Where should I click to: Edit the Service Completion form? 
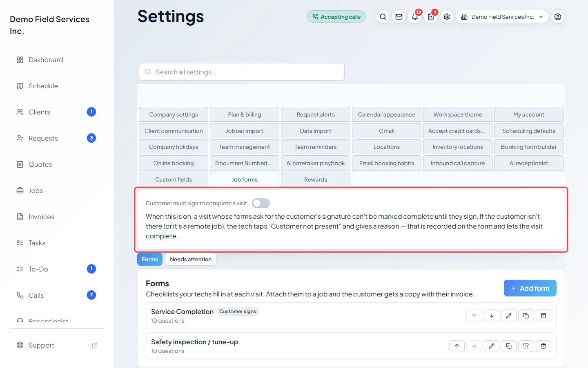[509, 316]
